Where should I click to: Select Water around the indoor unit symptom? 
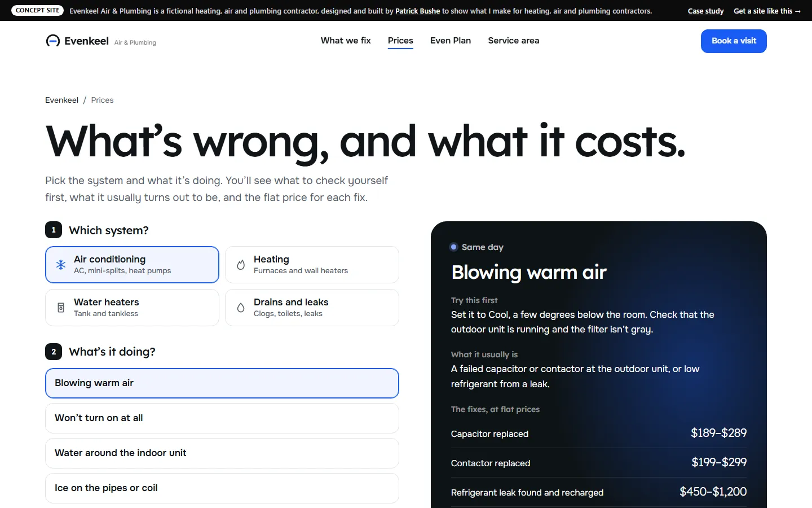[222, 453]
